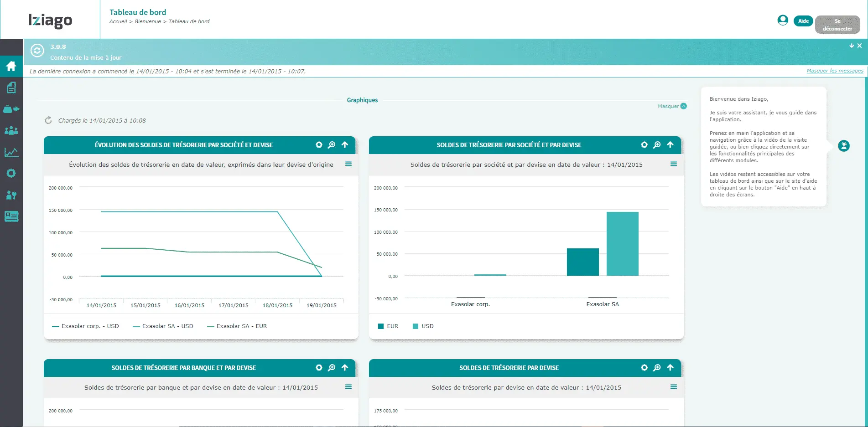Viewport: 868px width, 427px height.
Task: Click the EUR legend color square
Action: [381, 326]
